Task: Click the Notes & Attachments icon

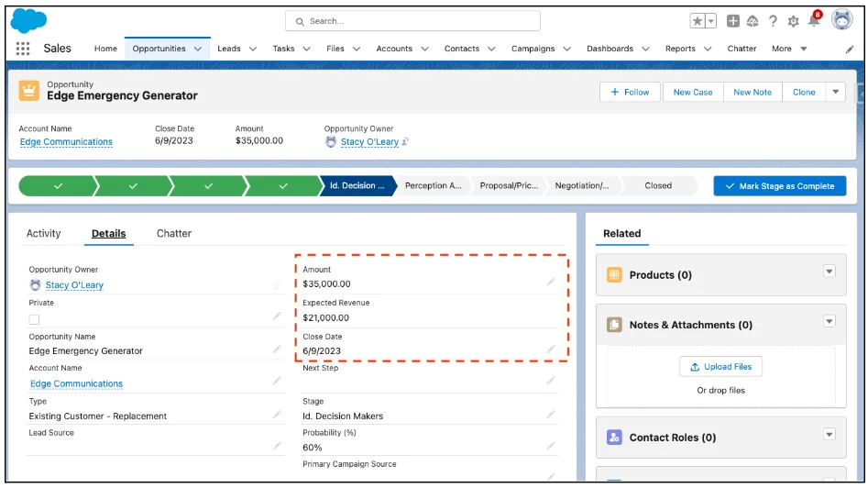Action: 614,325
